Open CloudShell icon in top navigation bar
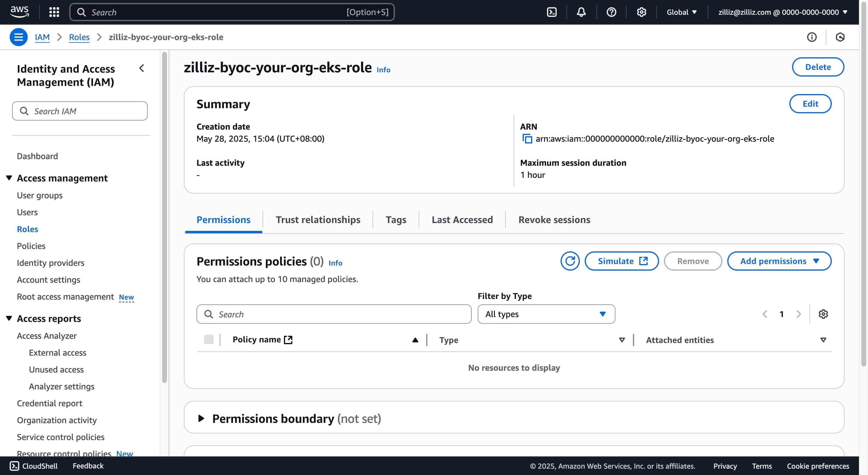The width and height of the screenshot is (868, 475). point(552,12)
